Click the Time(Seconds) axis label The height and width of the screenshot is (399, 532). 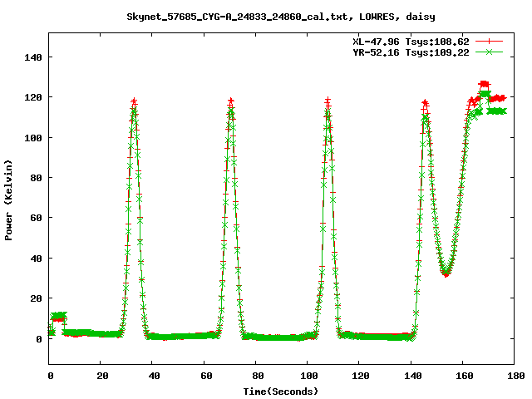[281, 392]
